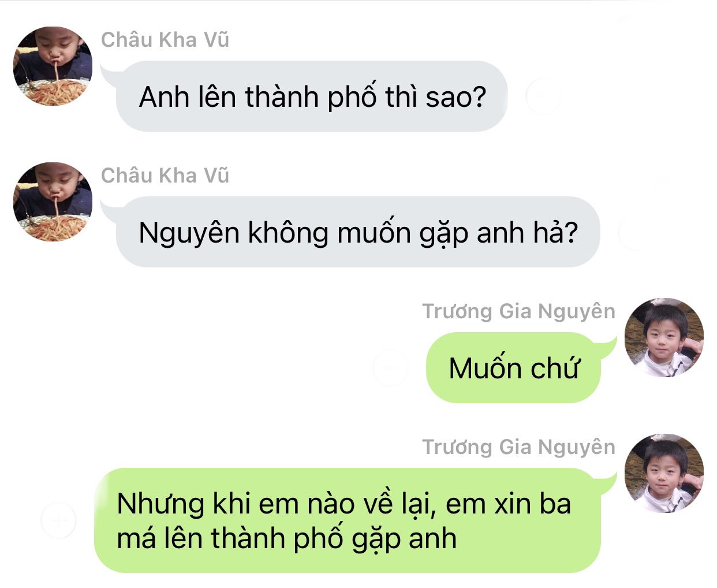Viewport: 717px width, 588px height.
Task: Tap faint reaction icon beside 'Anh lên thành phố thì sao?'
Action: 543,96
